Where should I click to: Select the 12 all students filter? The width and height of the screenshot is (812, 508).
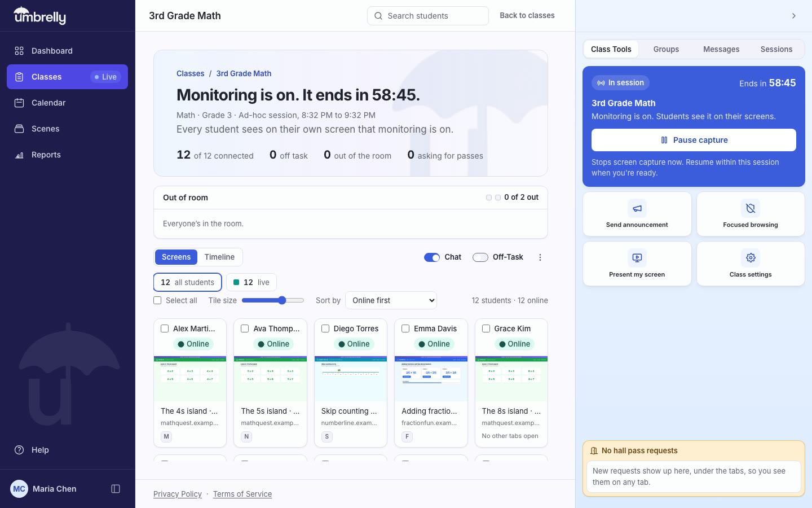coord(188,282)
